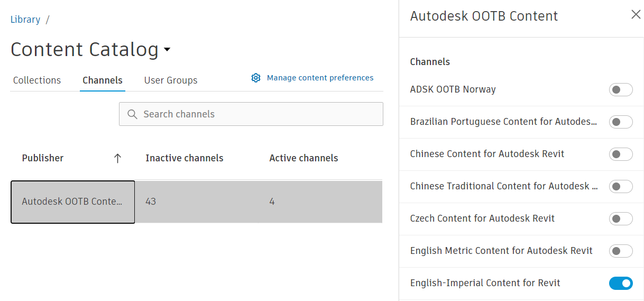Toggle Brazilian Portuguese Content channel on
Image resolution: width=644 pixels, height=301 pixels.
(x=621, y=122)
